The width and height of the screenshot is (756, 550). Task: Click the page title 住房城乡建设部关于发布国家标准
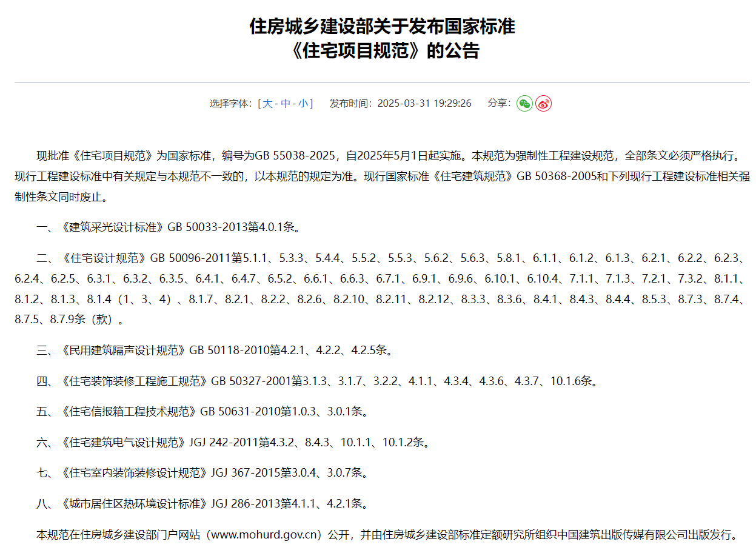pyautogui.click(x=382, y=27)
